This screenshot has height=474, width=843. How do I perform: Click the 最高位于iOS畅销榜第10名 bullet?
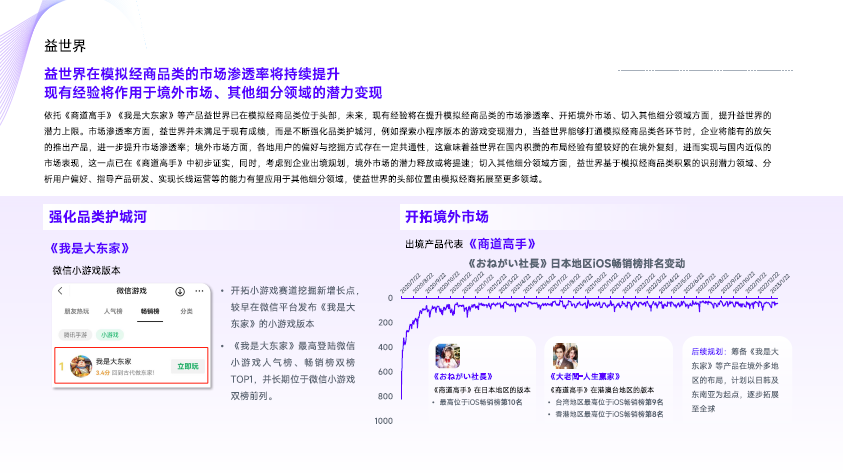(481, 402)
